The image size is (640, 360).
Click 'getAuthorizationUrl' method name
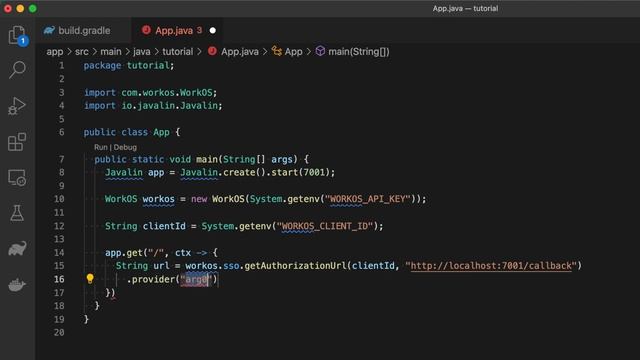click(x=296, y=266)
